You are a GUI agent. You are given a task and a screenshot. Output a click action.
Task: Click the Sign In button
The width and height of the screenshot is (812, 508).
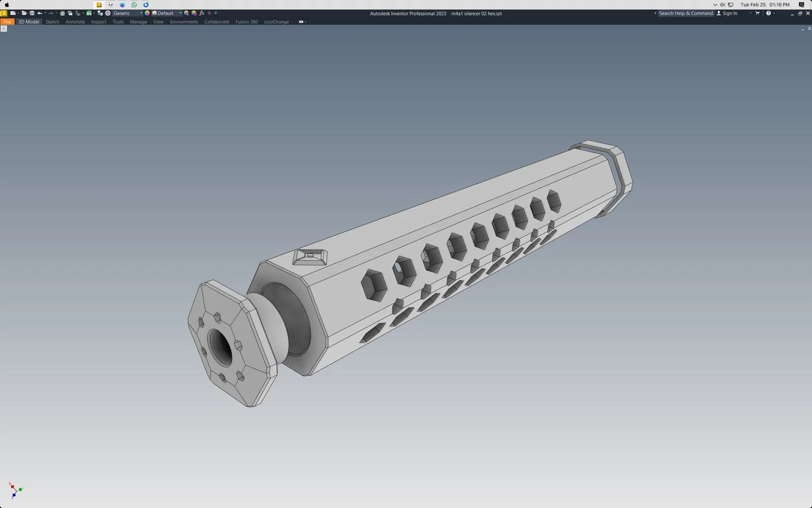coord(730,13)
